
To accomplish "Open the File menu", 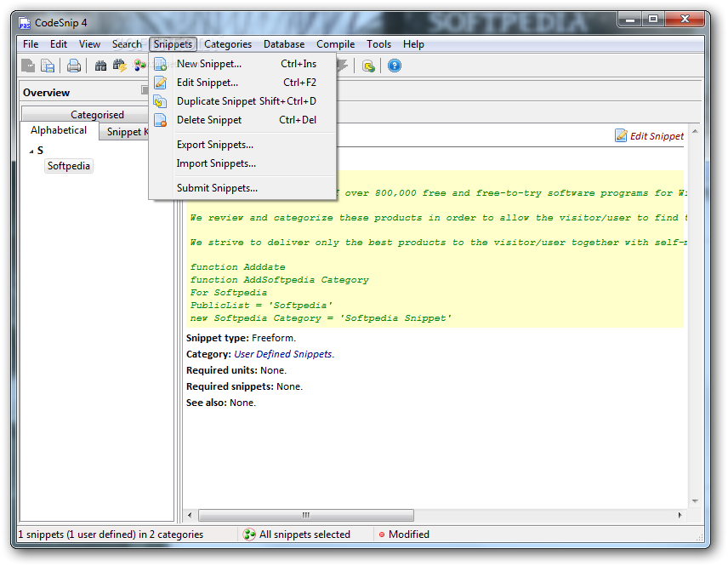I will point(31,44).
